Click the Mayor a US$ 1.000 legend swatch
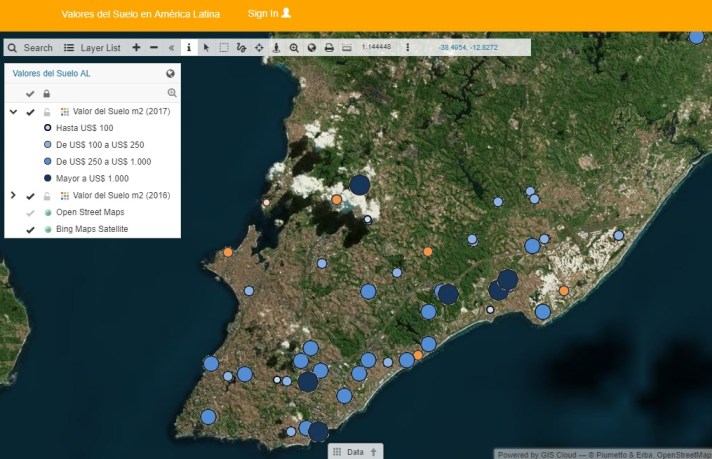 48,178
